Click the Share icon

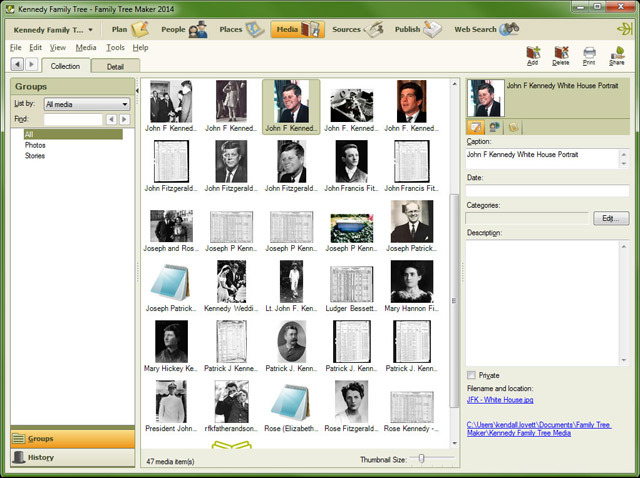617,56
